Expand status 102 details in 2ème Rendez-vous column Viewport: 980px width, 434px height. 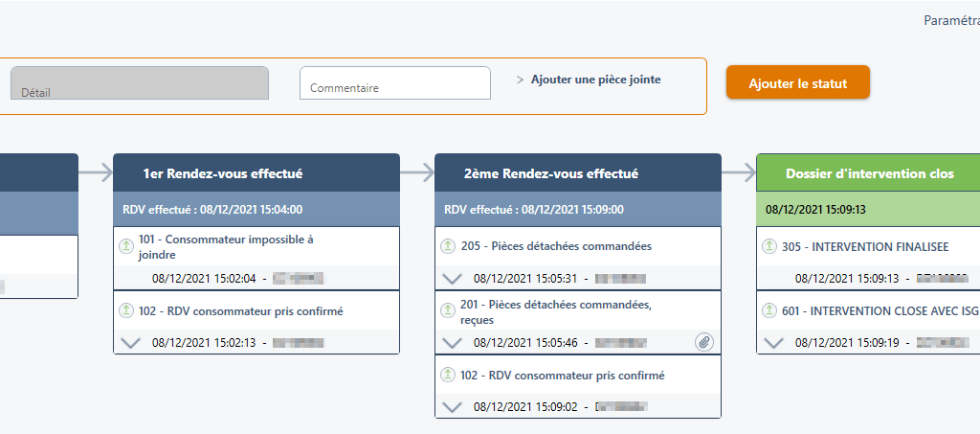454,407
